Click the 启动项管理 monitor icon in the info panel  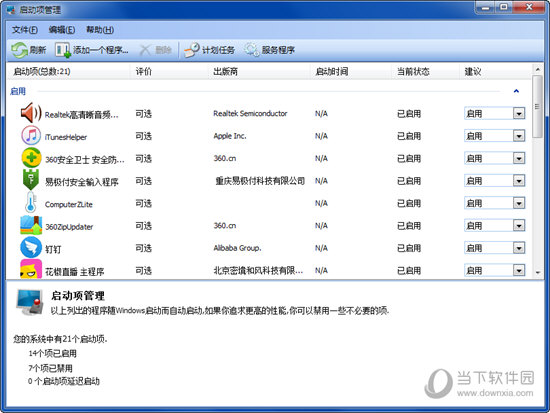30,302
